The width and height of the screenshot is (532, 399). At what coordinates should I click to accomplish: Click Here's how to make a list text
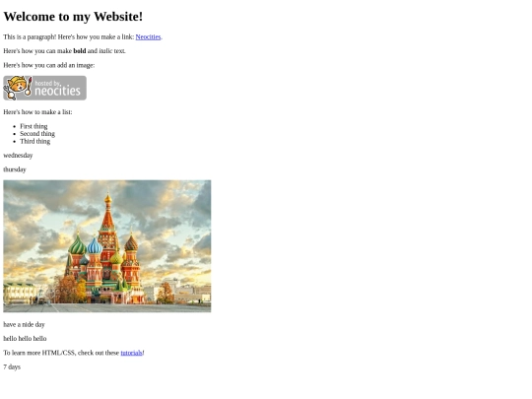coord(37,112)
